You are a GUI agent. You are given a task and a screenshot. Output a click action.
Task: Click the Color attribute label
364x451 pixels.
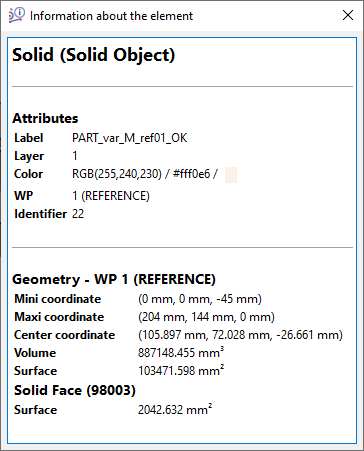28,174
